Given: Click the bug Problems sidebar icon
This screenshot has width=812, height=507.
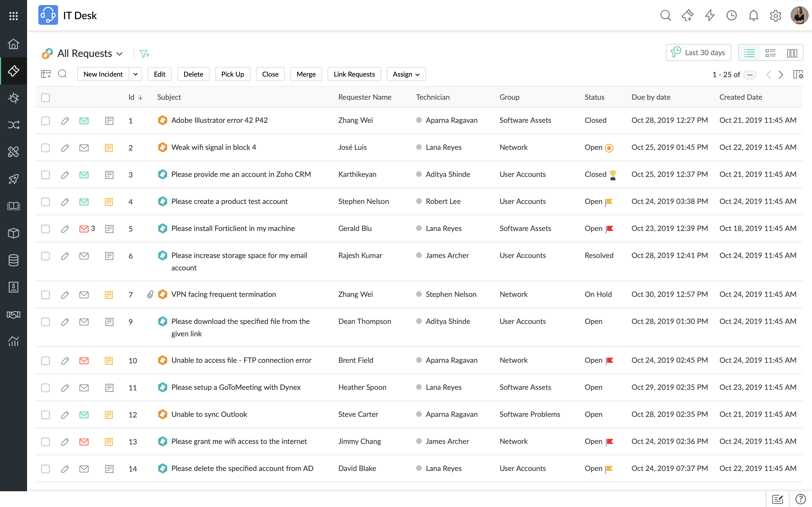Looking at the screenshot, I should click(14, 98).
